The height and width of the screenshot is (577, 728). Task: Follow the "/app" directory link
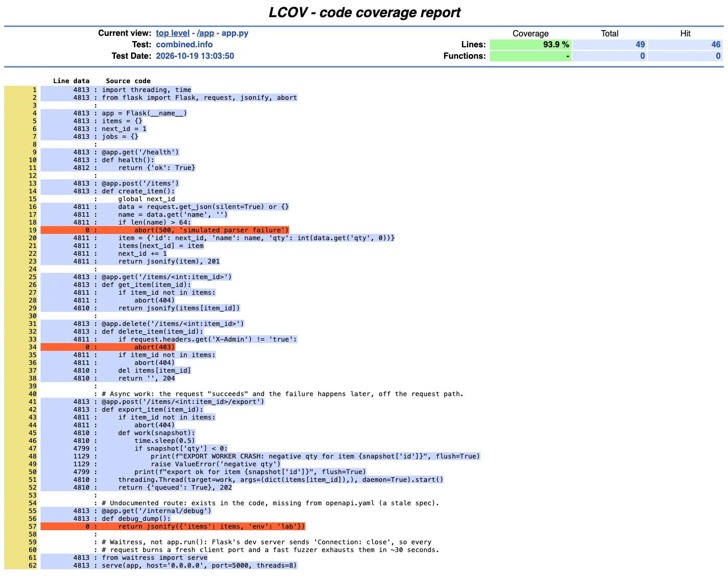point(205,33)
